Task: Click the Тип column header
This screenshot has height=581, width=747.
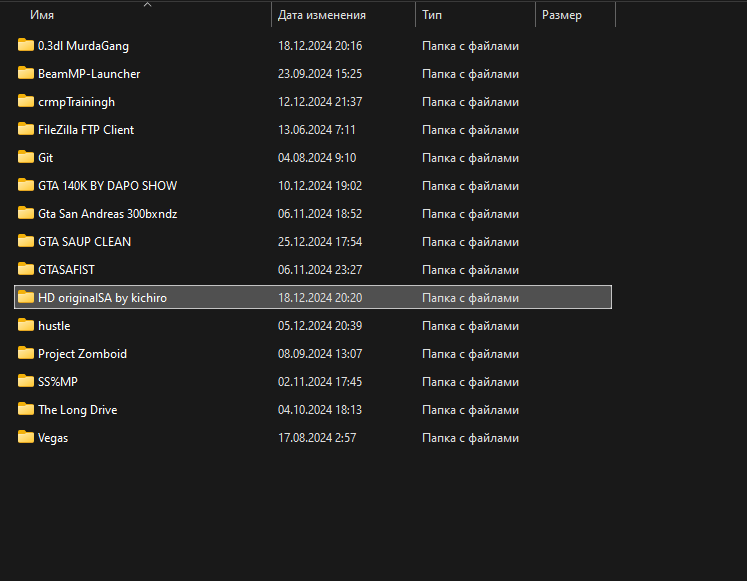Action: tap(432, 16)
